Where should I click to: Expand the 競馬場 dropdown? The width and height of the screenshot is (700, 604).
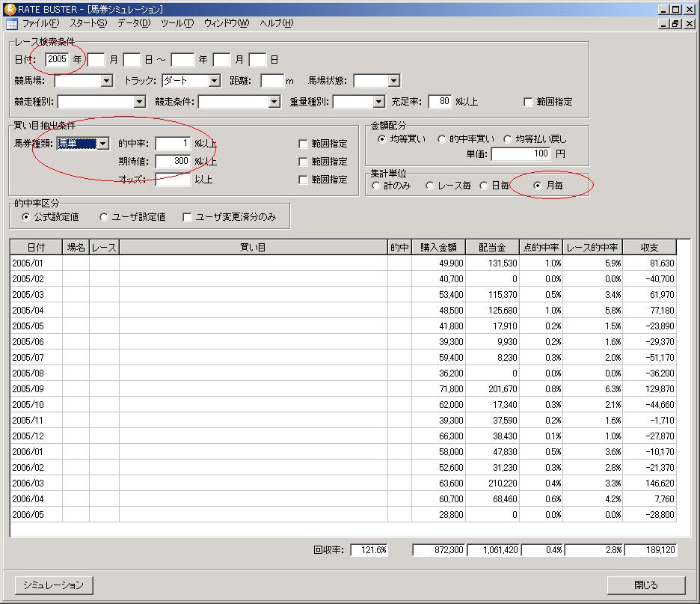(x=106, y=81)
